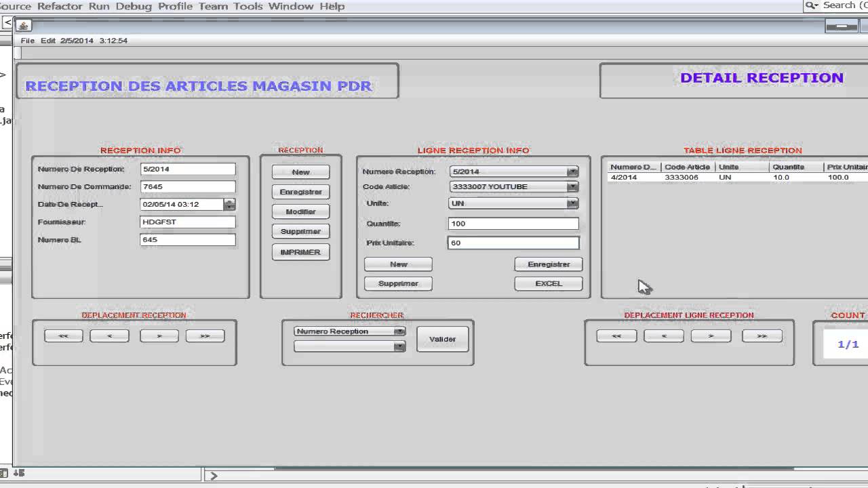Click the Numero BL field
The image size is (868, 488).
tap(188, 239)
